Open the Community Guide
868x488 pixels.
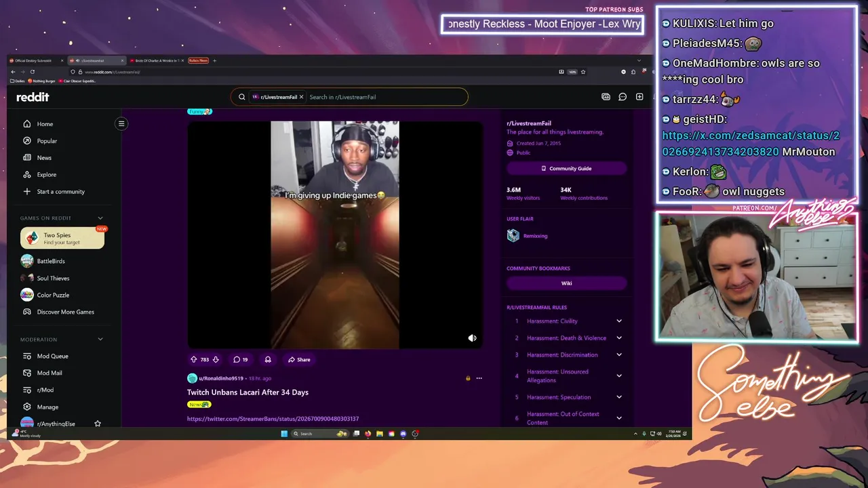point(566,169)
